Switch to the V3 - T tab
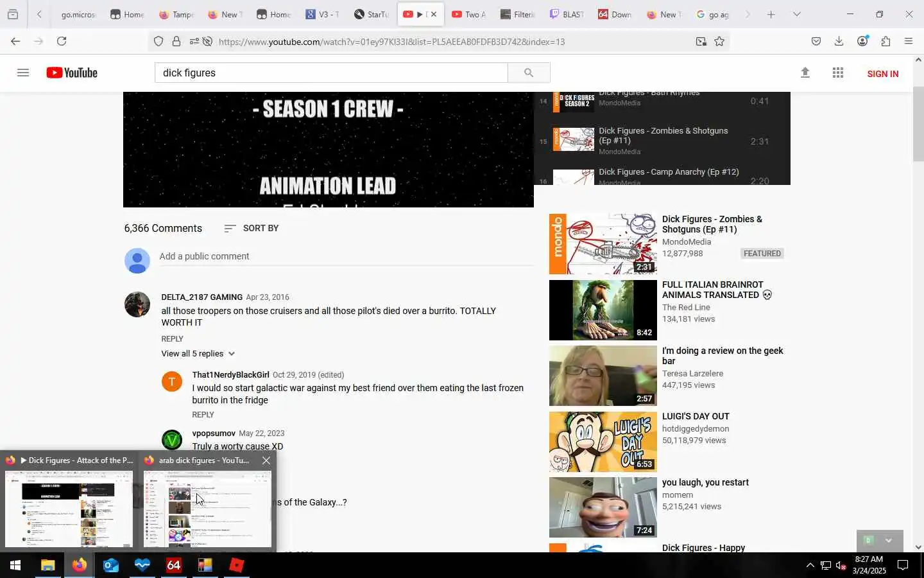This screenshot has width=924, height=578. coord(323,14)
